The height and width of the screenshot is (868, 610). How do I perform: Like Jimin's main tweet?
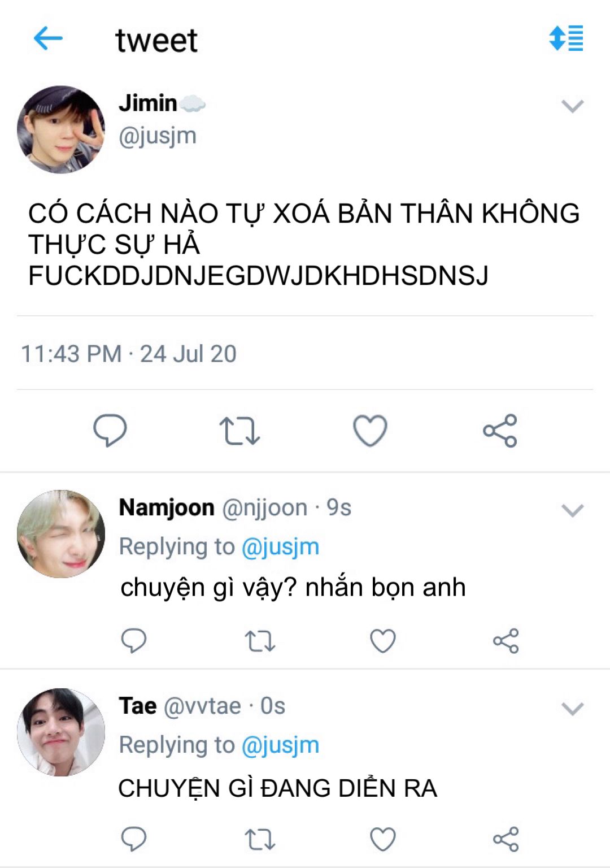tap(370, 431)
